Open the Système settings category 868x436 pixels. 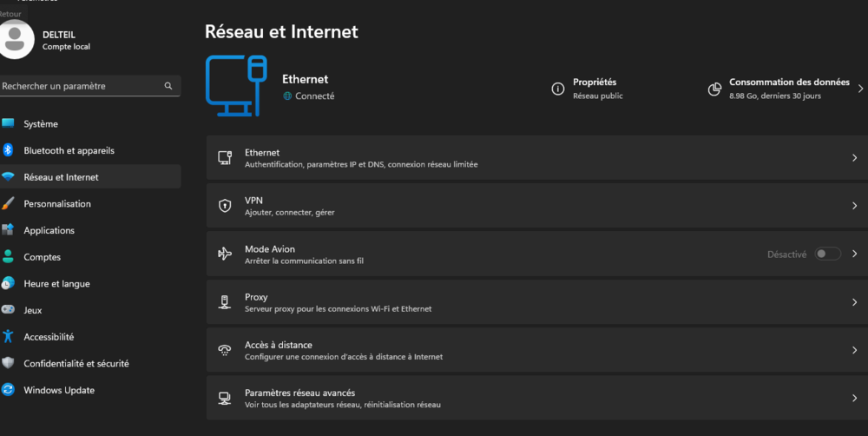click(41, 124)
